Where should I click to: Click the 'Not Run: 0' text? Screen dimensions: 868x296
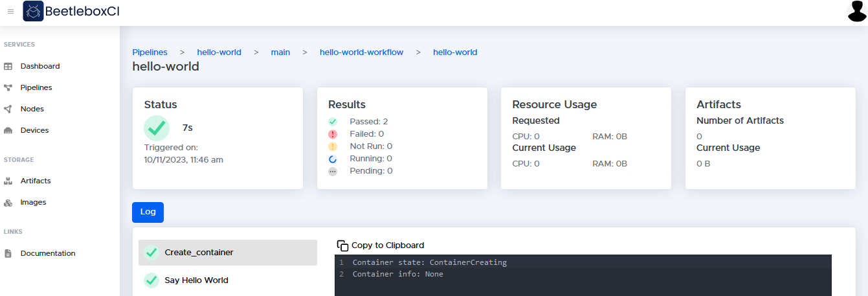click(x=371, y=146)
